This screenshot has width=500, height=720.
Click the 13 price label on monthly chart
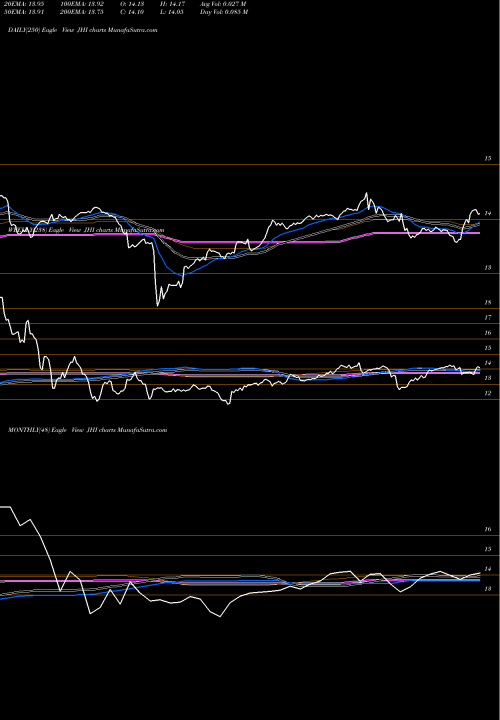tap(488, 589)
